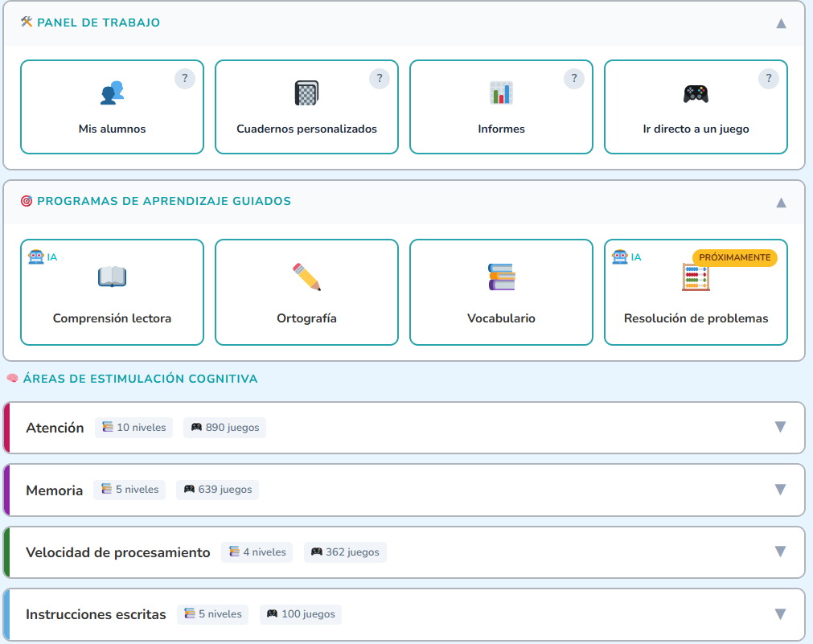
Task: Click the stacked books icon of Vocabulario
Action: pos(501,277)
